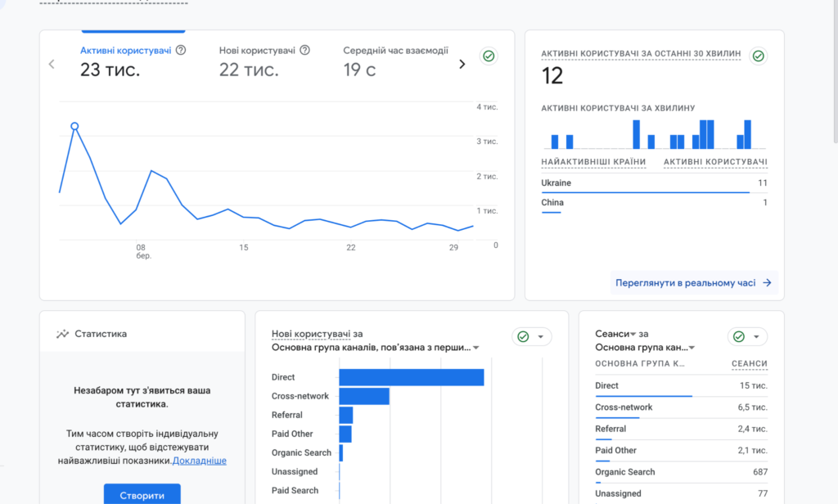The height and width of the screenshot is (504, 838).
Task: Click green checkmark in realtime users card
Action: coord(758,56)
